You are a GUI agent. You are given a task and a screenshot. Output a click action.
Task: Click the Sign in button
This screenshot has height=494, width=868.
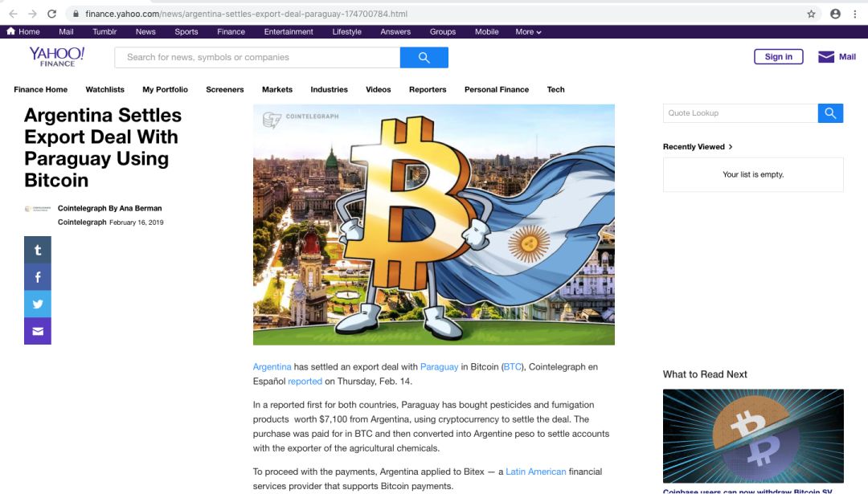[778, 56]
